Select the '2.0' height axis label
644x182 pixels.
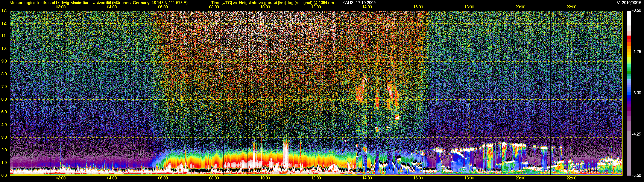coord(4,150)
